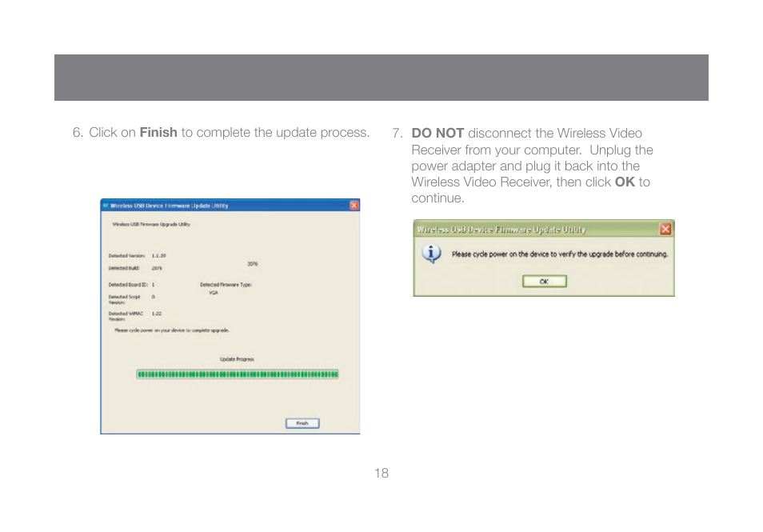Click 'Please cycle power on your device to complete upgrade.'
This screenshot has height=532, width=763.
pos(172,330)
